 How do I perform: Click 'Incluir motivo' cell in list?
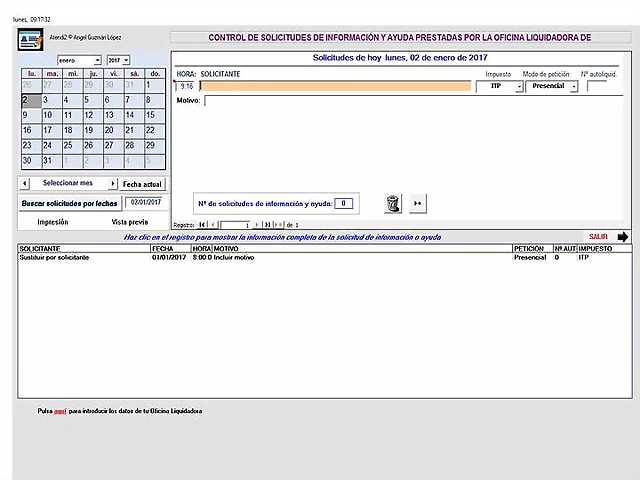[x=234, y=258]
